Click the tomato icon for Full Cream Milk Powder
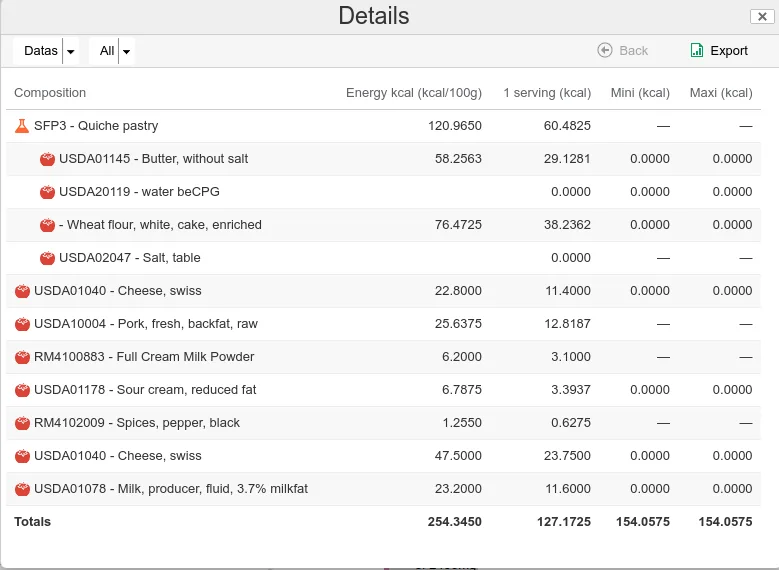779x570 pixels. click(x=22, y=357)
